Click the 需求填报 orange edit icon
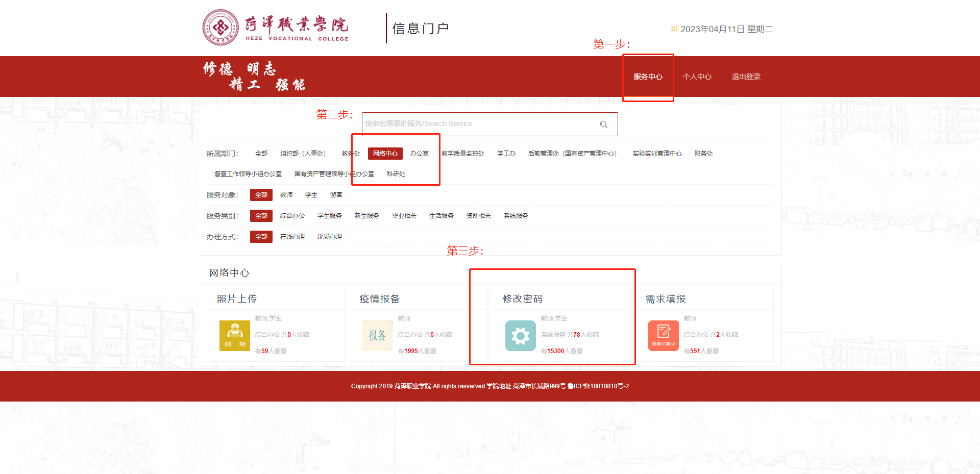The height and width of the screenshot is (474, 980). [663, 335]
